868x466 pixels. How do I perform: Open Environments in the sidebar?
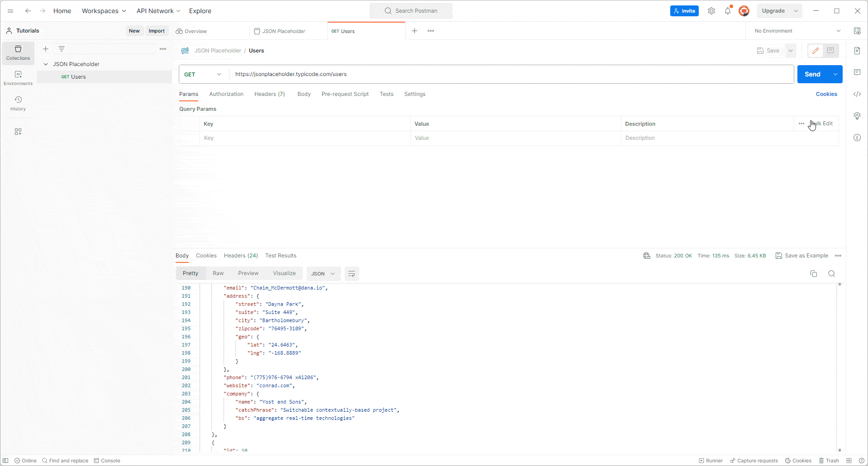pyautogui.click(x=18, y=78)
